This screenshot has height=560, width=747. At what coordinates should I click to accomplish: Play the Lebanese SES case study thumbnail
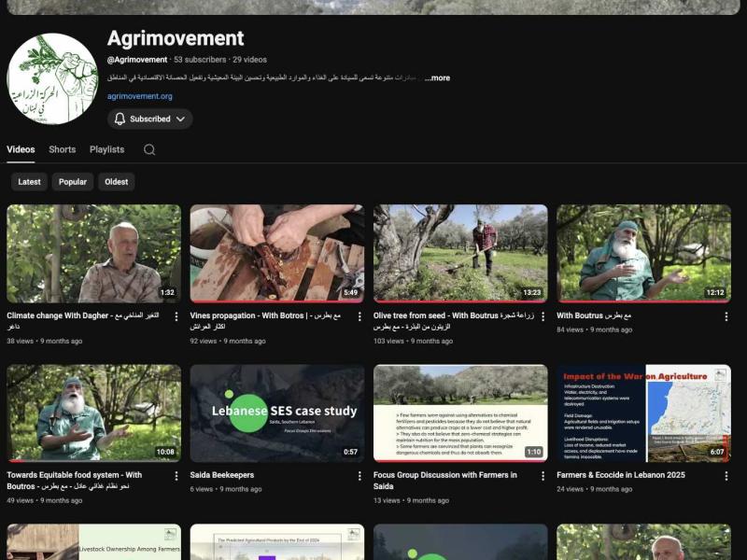[277, 413]
